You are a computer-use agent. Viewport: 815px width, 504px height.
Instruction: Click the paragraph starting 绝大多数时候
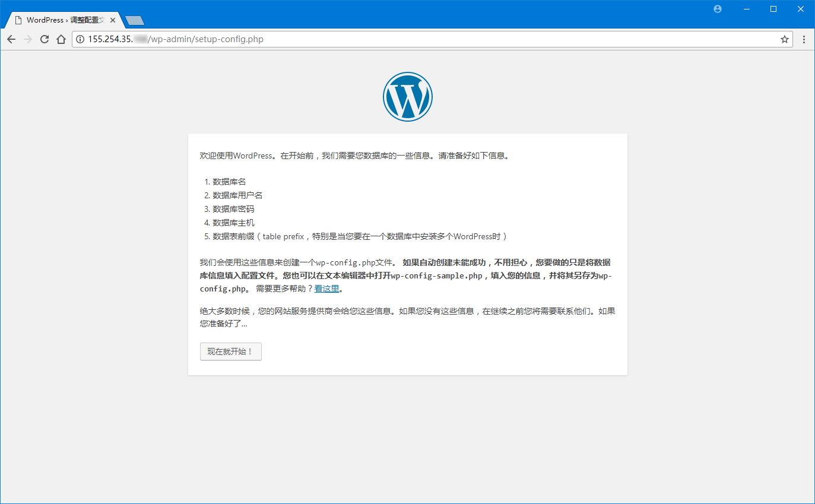click(x=407, y=318)
